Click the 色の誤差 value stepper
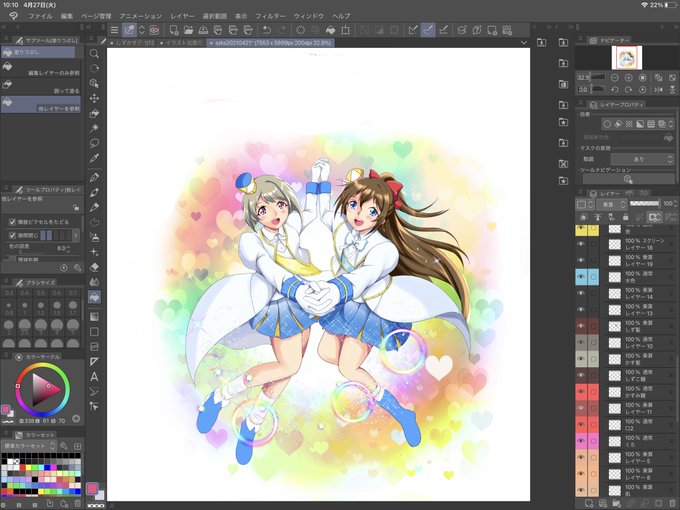The height and width of the screenshot is (510, 680). [68, 249]
